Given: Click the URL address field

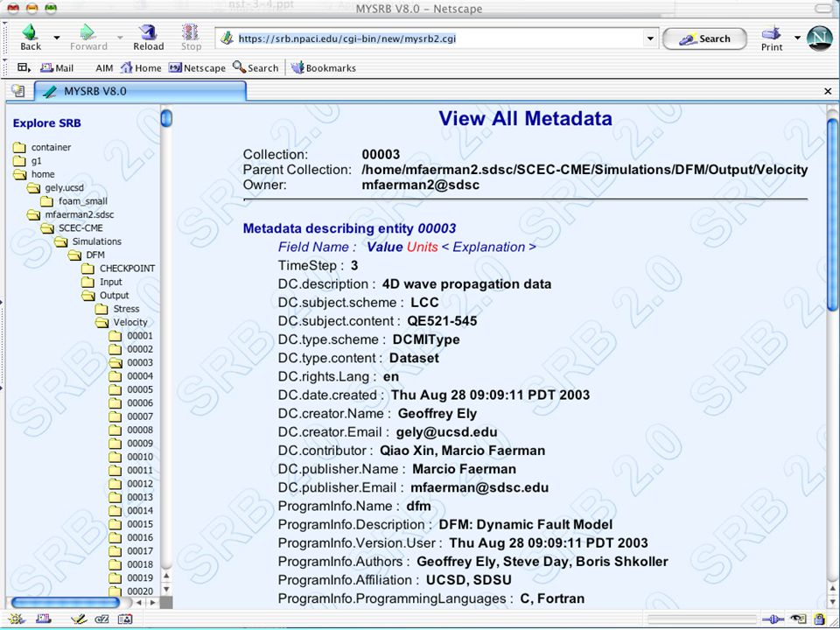Looking at the screenshot, I should point(430,38).
